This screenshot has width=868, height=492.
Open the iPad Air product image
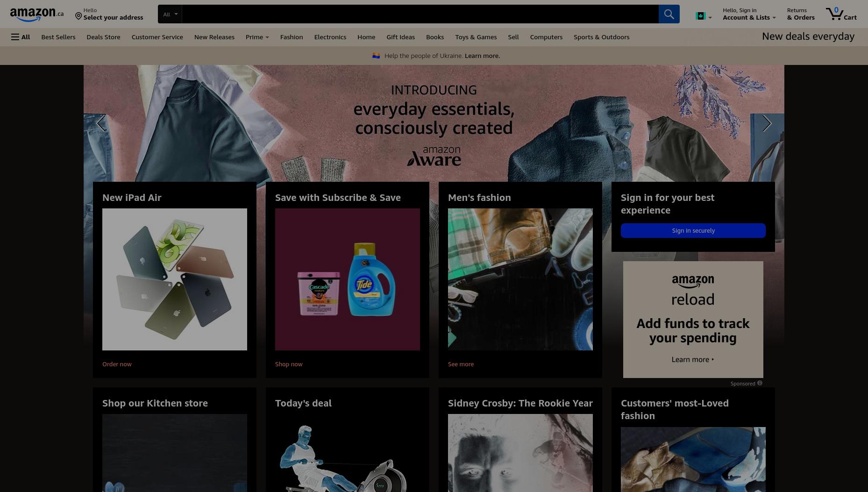pos(175,279)
